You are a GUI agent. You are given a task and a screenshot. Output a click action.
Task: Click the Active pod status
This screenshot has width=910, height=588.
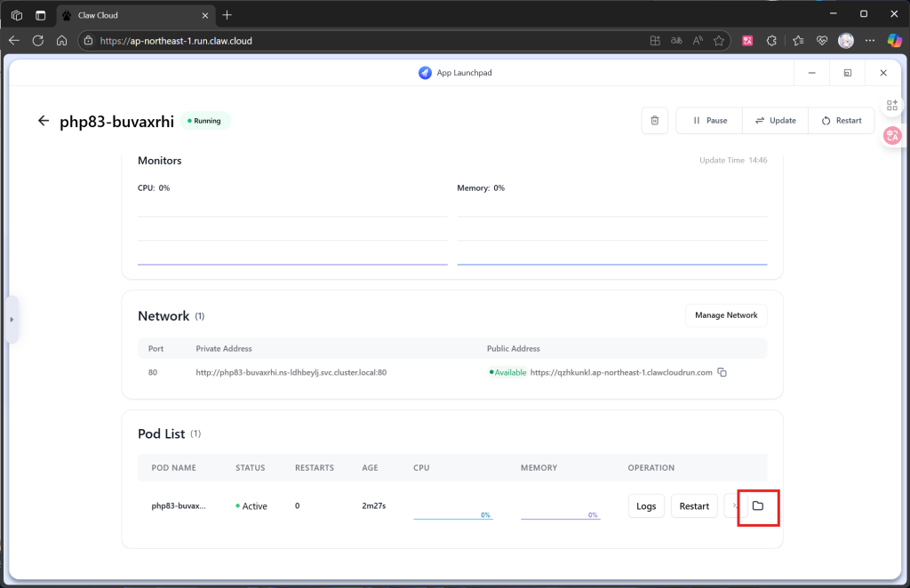click(x=251, y=506)
